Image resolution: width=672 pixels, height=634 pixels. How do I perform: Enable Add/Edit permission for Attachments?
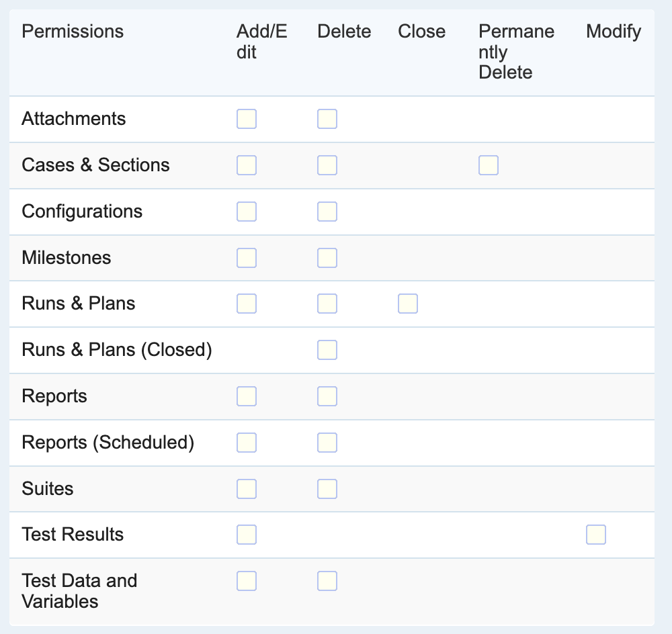(247, 119)
